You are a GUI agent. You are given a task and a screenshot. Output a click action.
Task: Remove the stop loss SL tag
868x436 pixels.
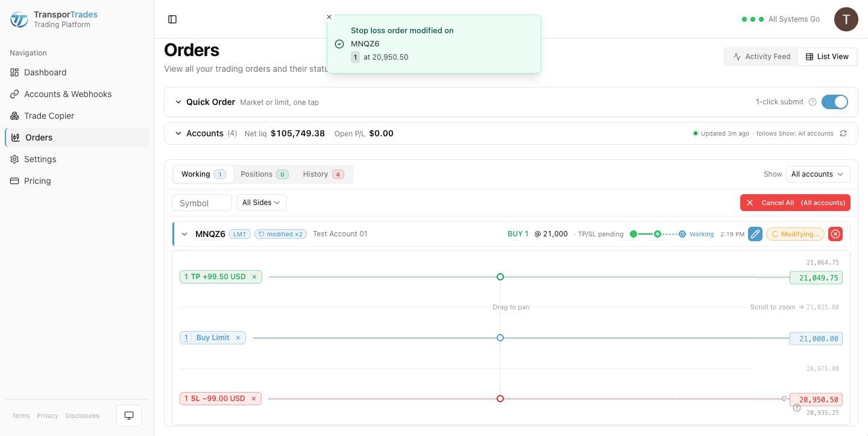point(254,399)
